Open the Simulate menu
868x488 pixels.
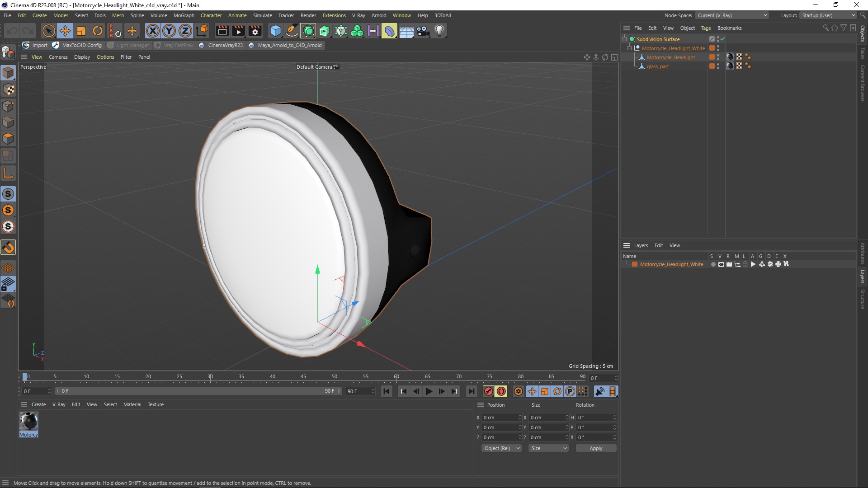coord(262,15)
